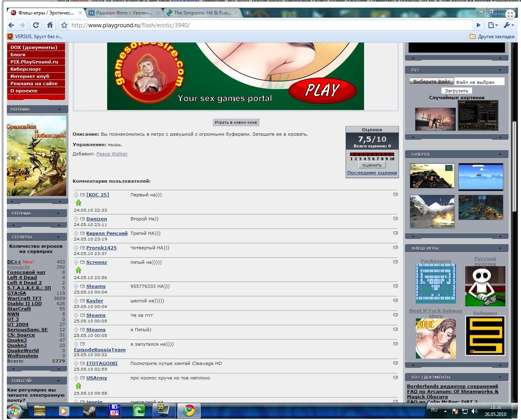Open the Другие закладки bookmarks folder

click(492, 37)
